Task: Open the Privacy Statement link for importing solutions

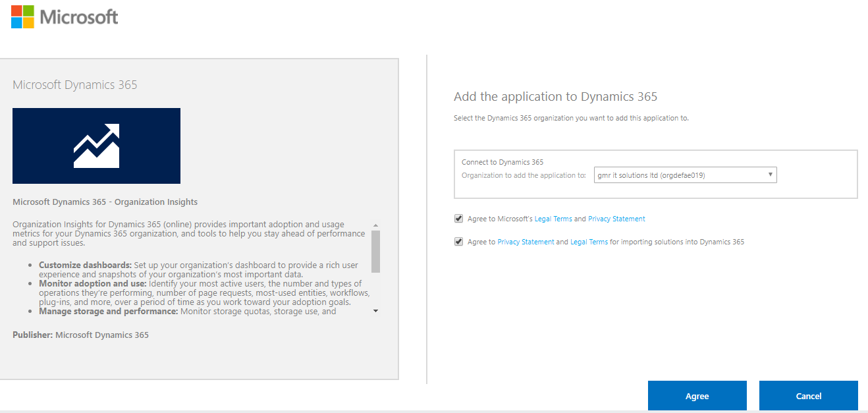Action: pos(526,242)
